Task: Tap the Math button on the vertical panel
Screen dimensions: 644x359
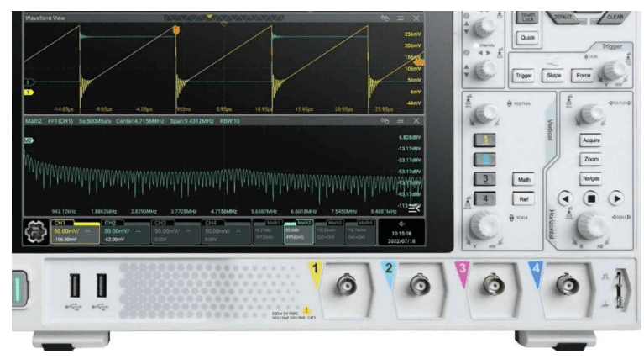Action: coord(524,179)
